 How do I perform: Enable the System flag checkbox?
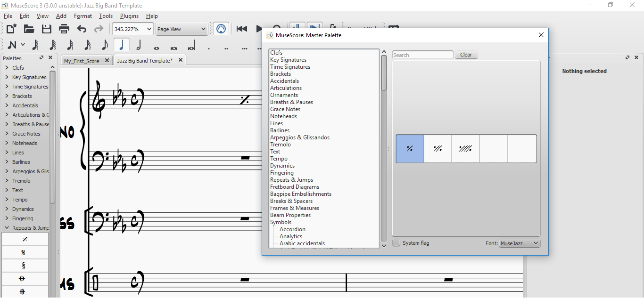(x=396, y=243)
